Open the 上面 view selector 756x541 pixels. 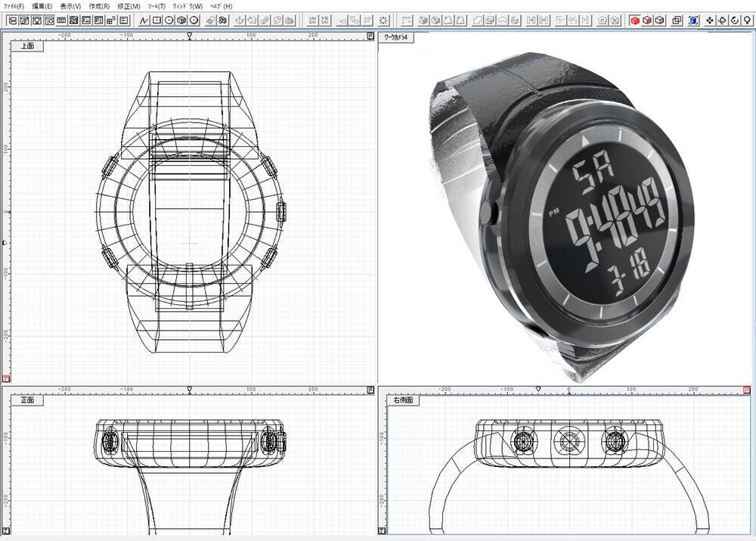(x=26, y=46)
